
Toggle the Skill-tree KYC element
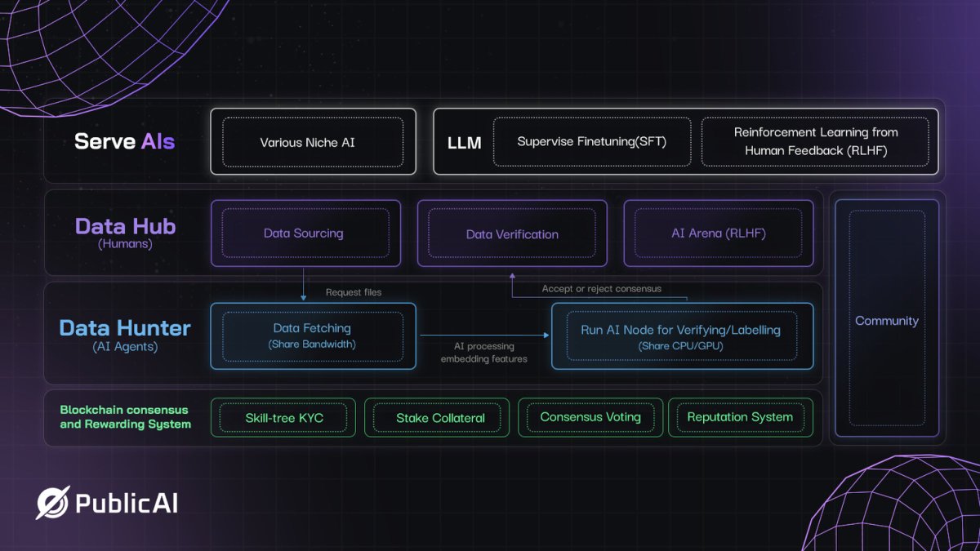283,417
